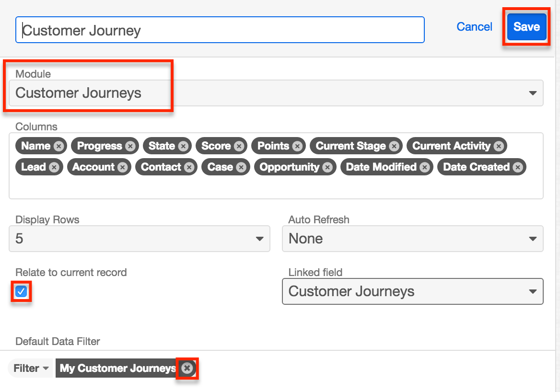This screenshot has width=560, height=392.
Task: Open the Module dropdown
Action: 276,93
